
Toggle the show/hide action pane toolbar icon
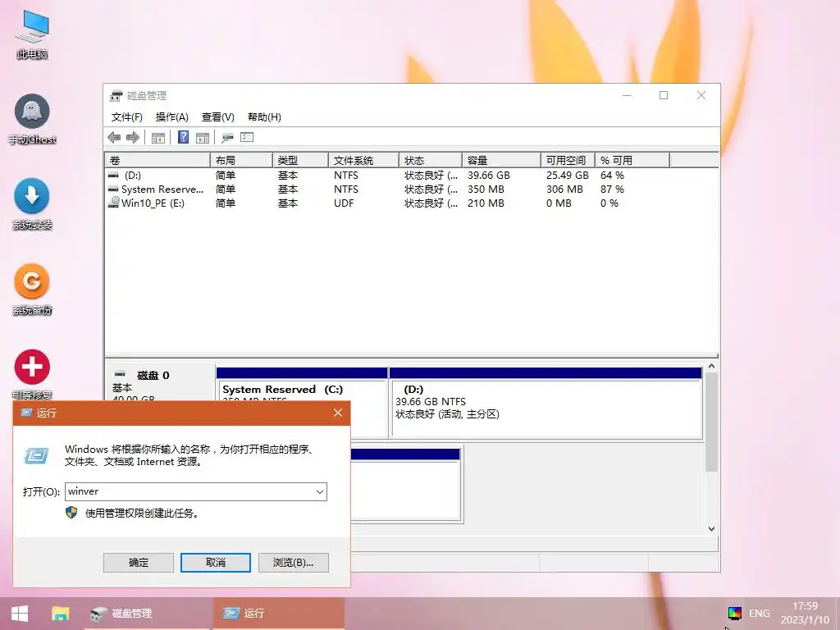pos(203,138)
